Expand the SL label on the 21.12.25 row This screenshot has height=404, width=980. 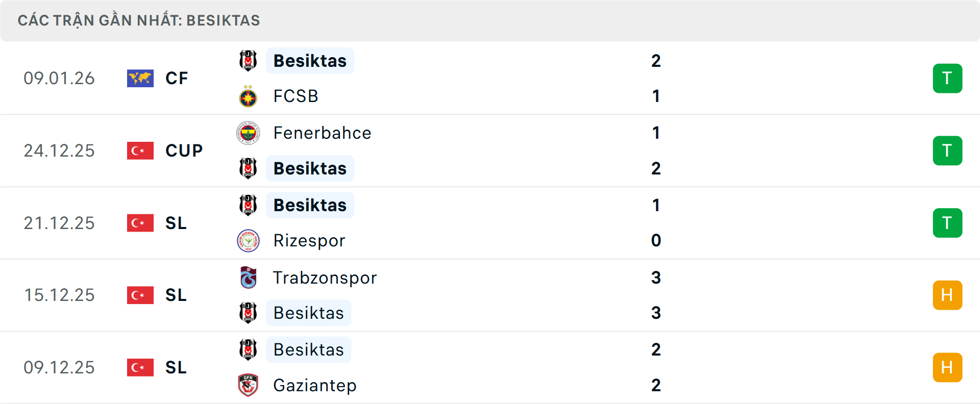(x=176, y=223)
